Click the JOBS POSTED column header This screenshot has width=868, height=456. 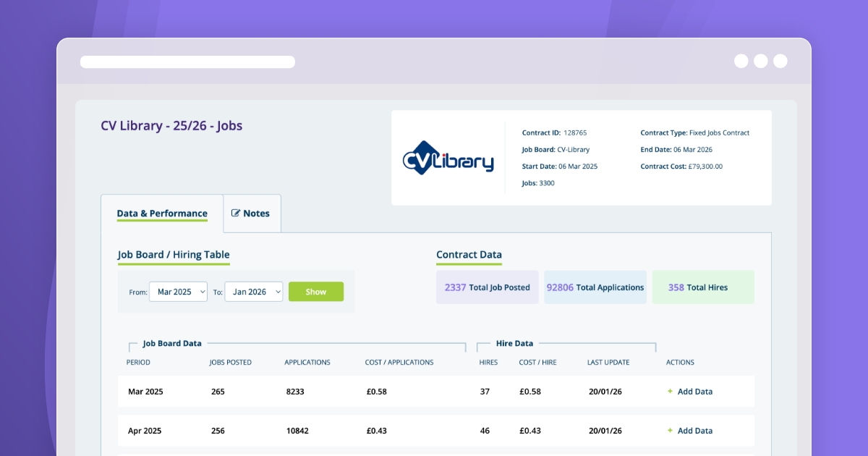coord(231,363)
